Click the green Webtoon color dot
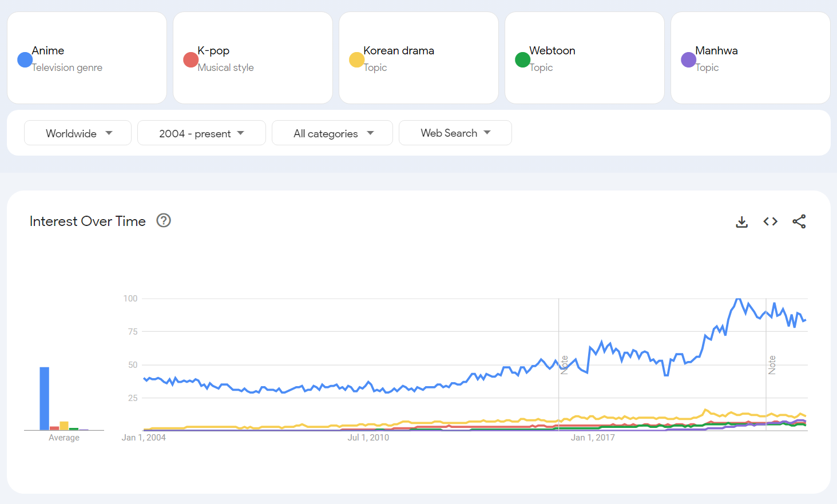 (522, 59)
